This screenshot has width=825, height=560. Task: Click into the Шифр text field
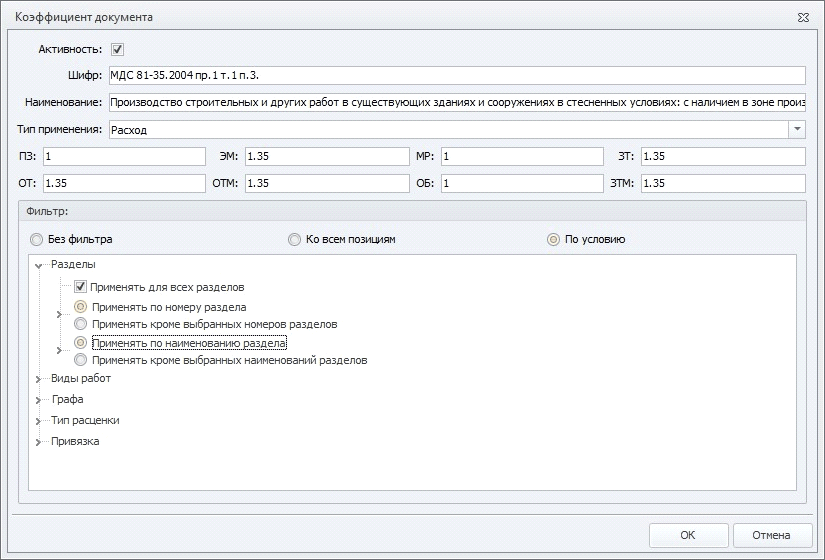(x=455, y=75)
